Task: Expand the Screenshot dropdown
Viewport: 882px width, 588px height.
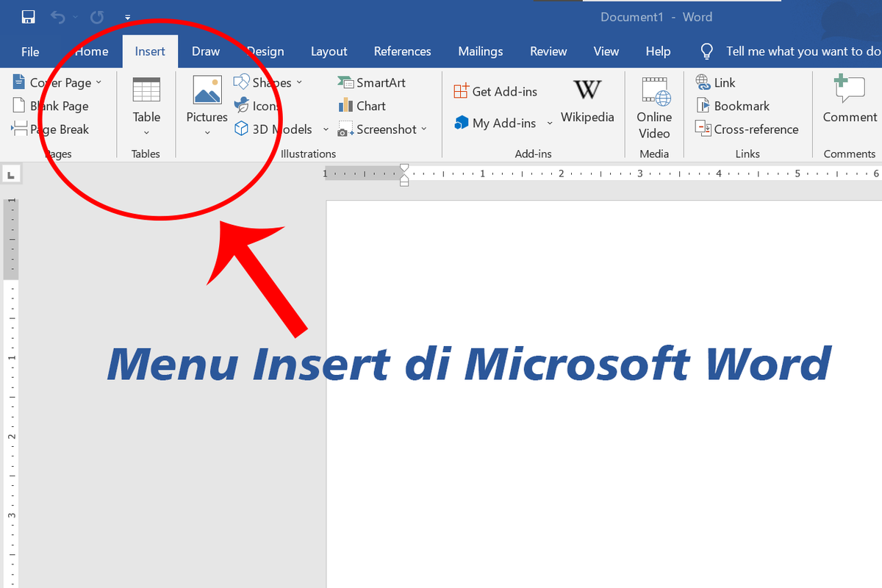Action: tap(424, 129)
